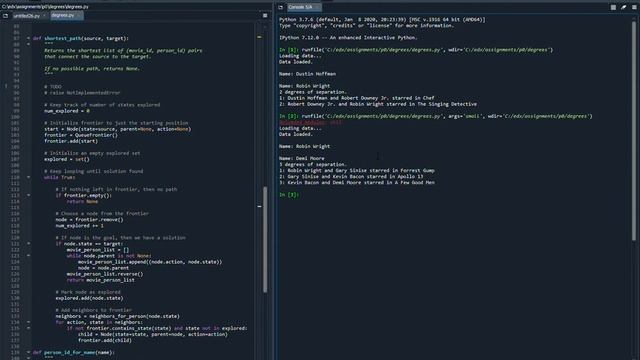Collapse the 'while True:' loop block

28,177
